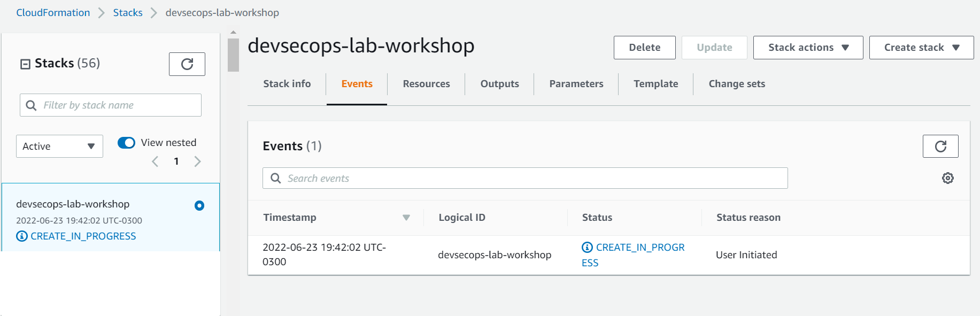Go to Stacks breadcrumb link

128,12
